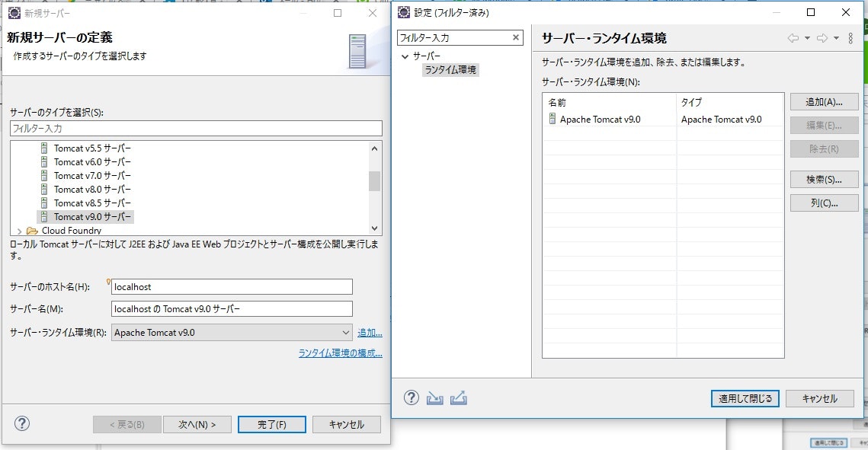
Task: Click the 追加(A)... button
Action: pyautogui.click(x=825, y=102)
